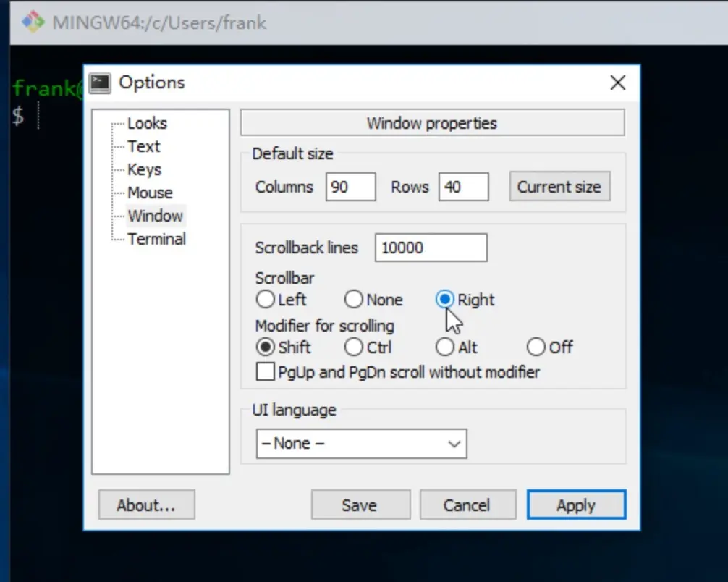Set scrollbar position to Left

point(266,299)
